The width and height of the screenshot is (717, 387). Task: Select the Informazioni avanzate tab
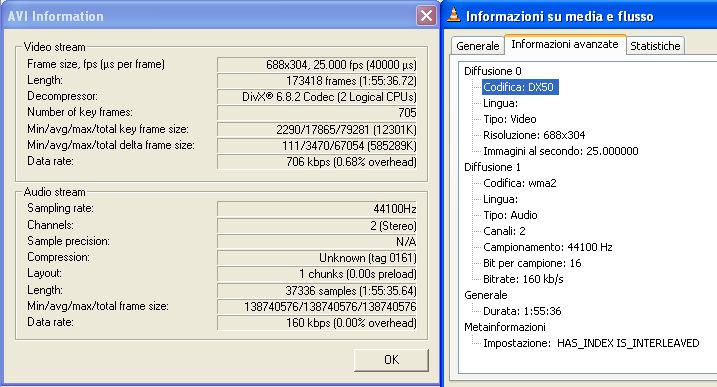tap(565, 44)
